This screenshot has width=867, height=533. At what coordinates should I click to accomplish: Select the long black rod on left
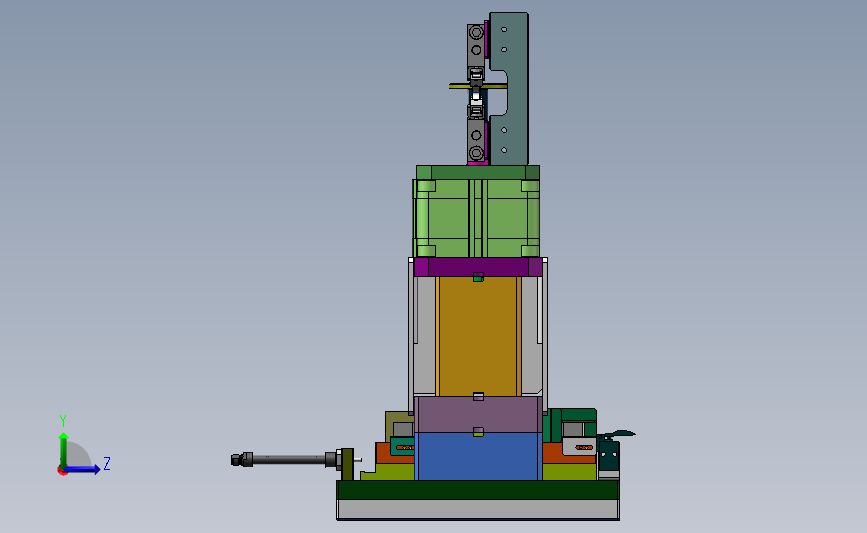289,459
